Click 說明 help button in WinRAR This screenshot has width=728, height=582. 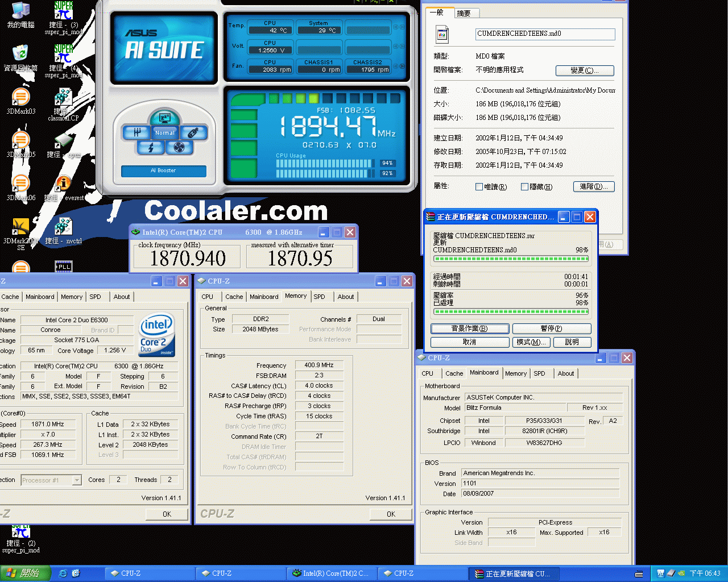coord(572,342)
